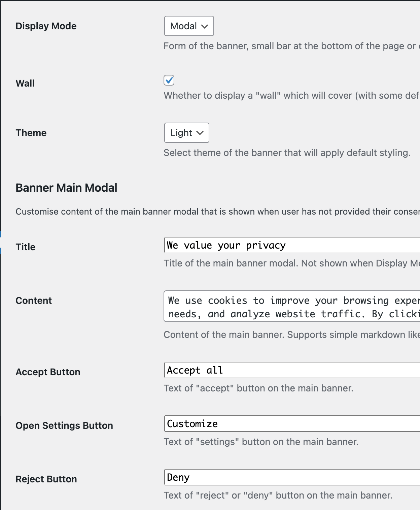Image resolution: width=420 pixels, height=510 pixels.
Task: Click the Theme label
Action: (31, 133)
